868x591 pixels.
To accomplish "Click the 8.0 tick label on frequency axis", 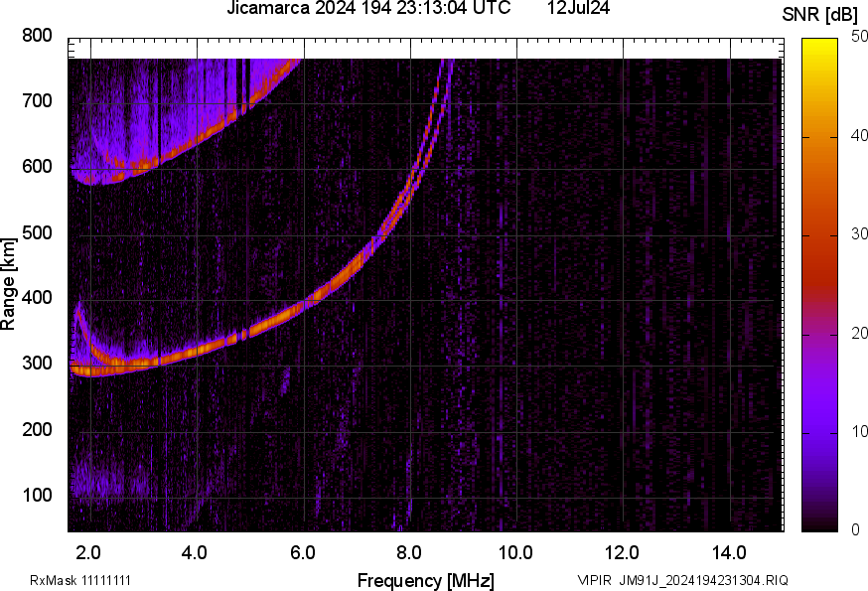I will (x=409, y=552).
